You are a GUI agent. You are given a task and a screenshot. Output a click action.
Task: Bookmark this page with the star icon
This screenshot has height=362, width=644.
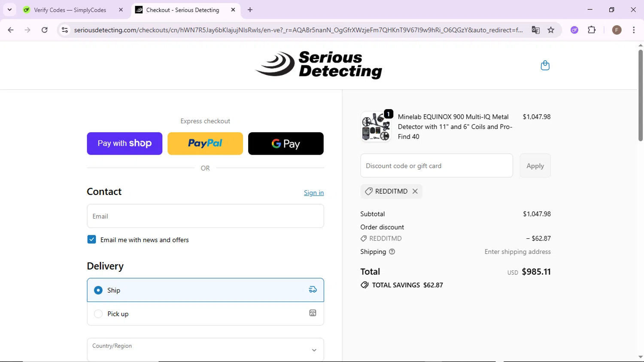(551, 30)
